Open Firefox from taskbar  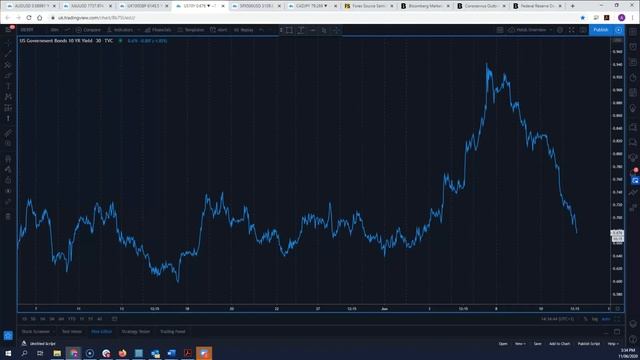(122, 353)
